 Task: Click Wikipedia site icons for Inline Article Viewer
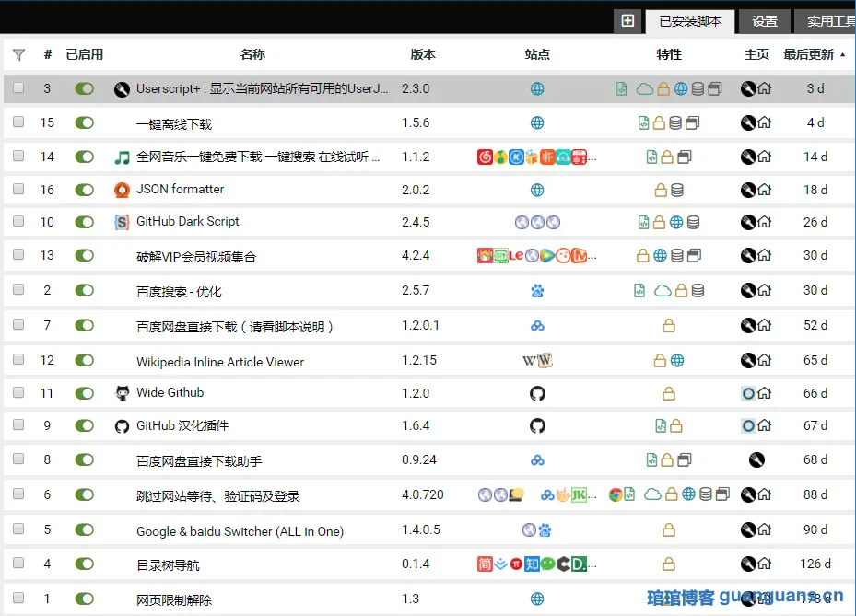538,361
